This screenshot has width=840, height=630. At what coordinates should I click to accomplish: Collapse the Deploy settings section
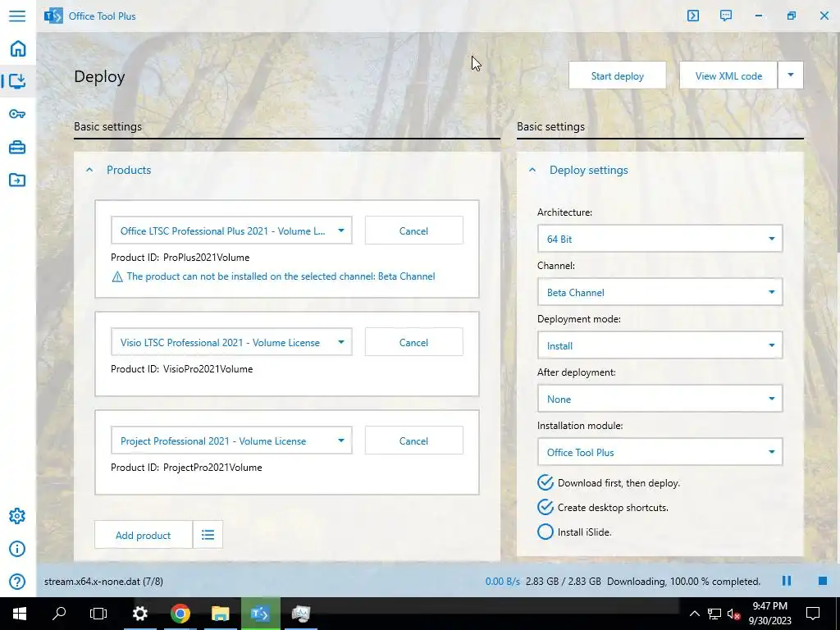click(532, 170)
